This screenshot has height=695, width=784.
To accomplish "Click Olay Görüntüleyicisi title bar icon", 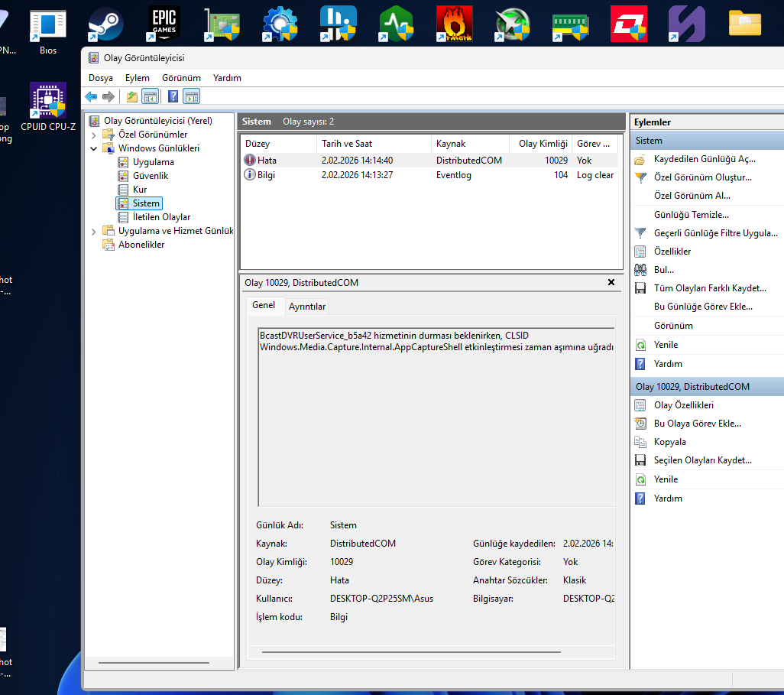I will [x=93, y=58].
